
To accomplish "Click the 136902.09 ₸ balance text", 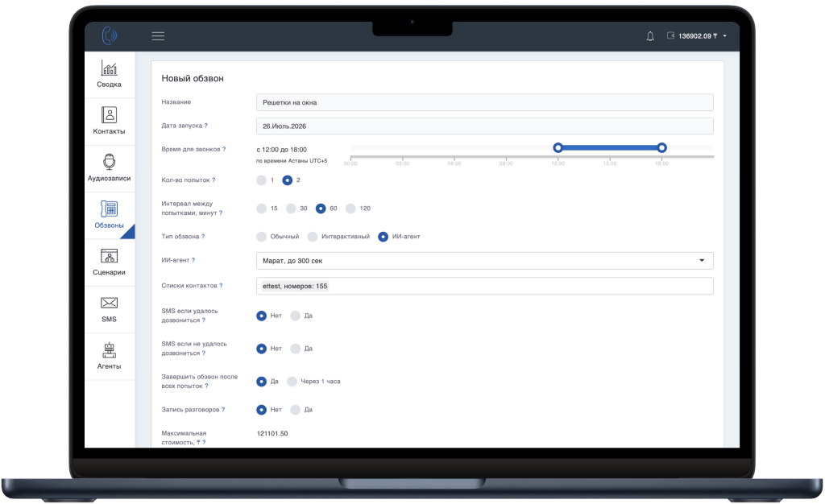I will click(698, 36).
